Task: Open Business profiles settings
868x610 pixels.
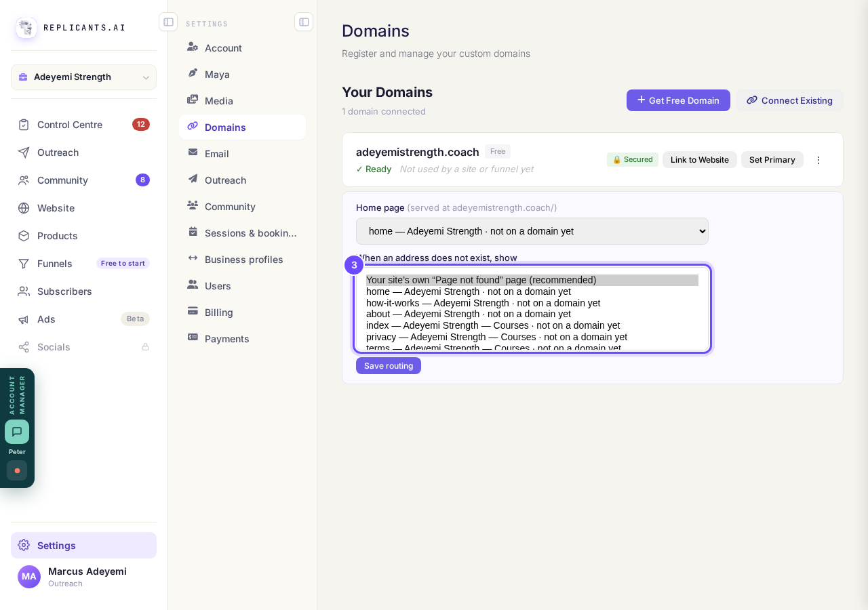Action: [242, 260]
